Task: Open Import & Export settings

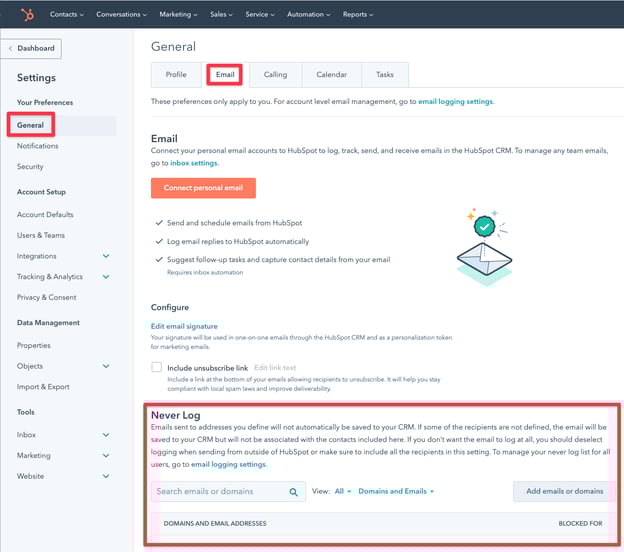Action: 43,387
